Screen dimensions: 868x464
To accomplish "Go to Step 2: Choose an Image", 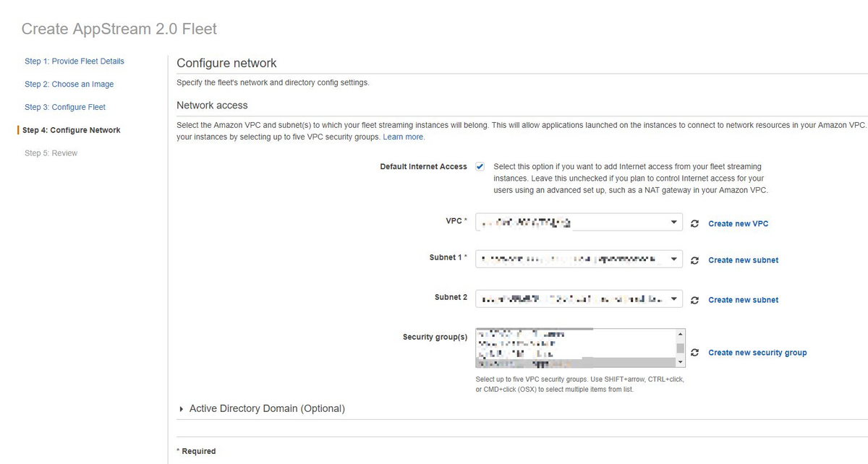I will [x=69, y=85].
